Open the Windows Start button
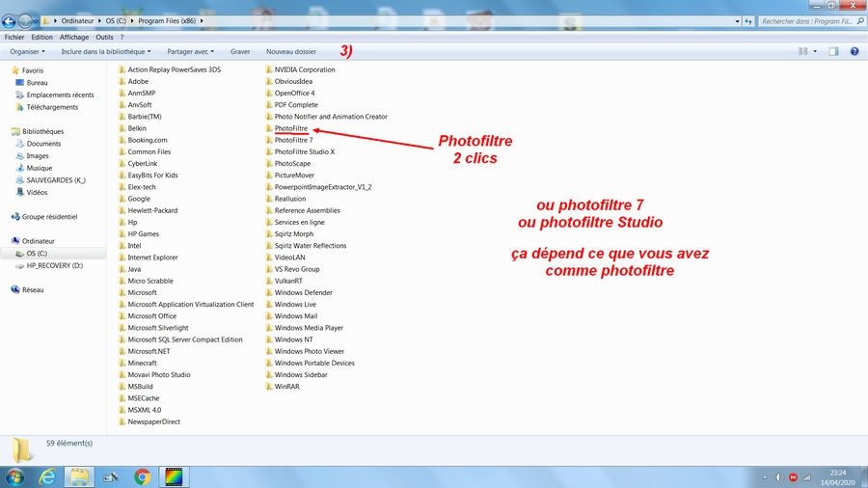Viewport: 868px width, 488px height. (14, 477)
